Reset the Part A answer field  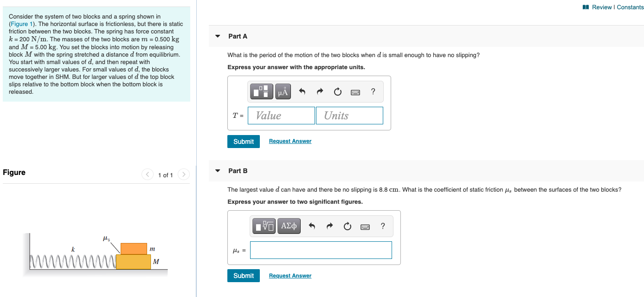tap(337, 91)
